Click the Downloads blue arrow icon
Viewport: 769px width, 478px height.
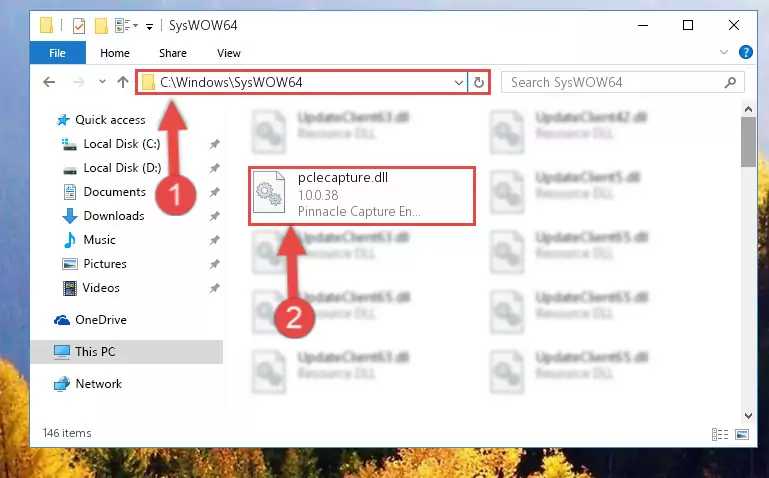click(70, 216)
